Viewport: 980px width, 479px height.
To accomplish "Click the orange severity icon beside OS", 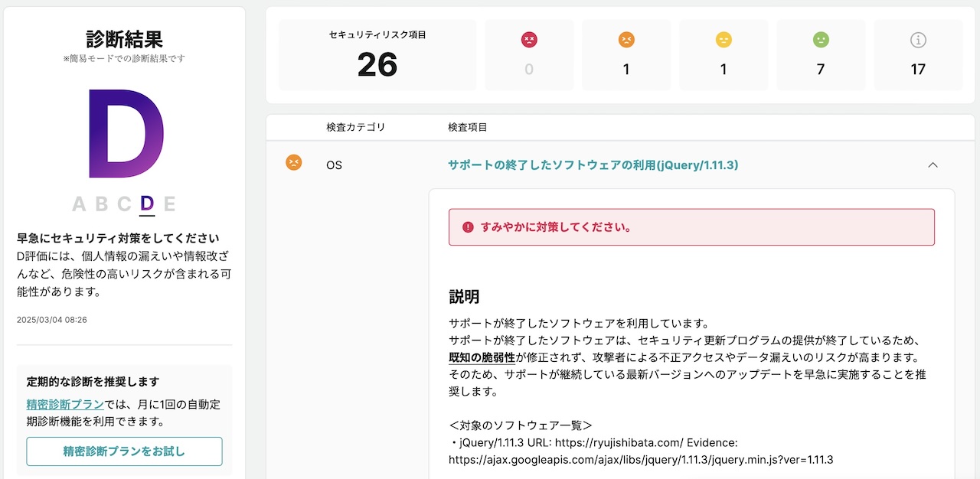I will 294,163.
